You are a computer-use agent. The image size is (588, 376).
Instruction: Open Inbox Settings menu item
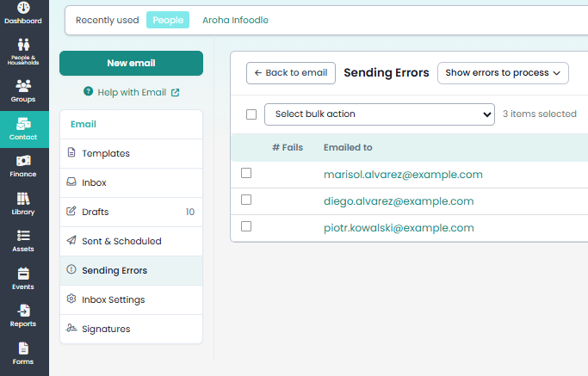click(131, 299)
